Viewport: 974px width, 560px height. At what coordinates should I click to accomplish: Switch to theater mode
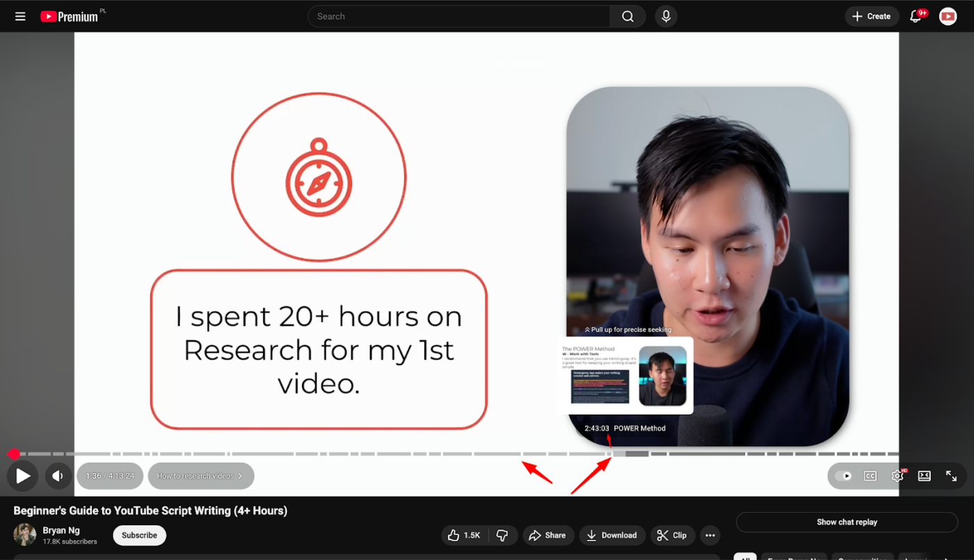pos(924,476)
